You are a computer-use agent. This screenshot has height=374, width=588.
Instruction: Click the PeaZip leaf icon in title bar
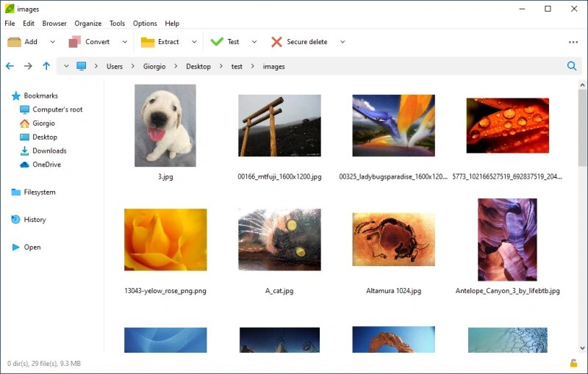pyautogui.click(x=10, y=9)
